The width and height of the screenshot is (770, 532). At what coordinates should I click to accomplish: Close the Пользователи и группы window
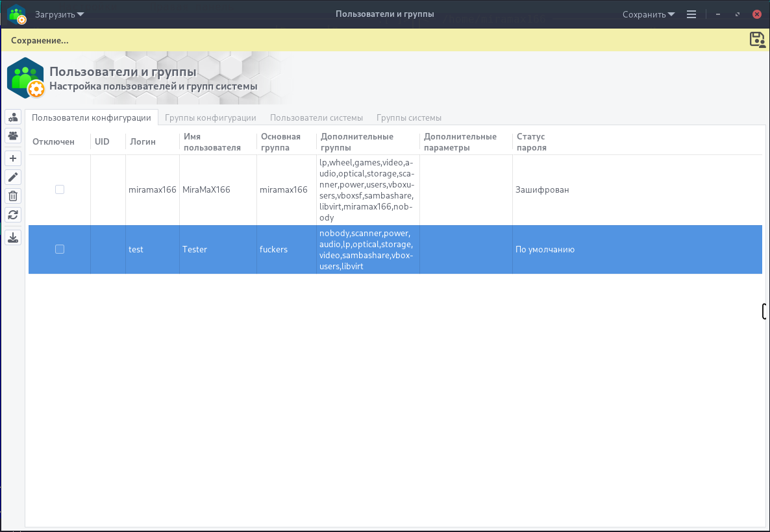757,14
